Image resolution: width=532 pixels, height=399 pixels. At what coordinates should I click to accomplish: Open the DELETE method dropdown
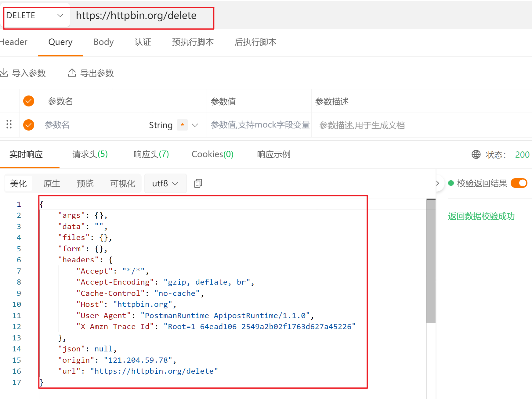35,15
